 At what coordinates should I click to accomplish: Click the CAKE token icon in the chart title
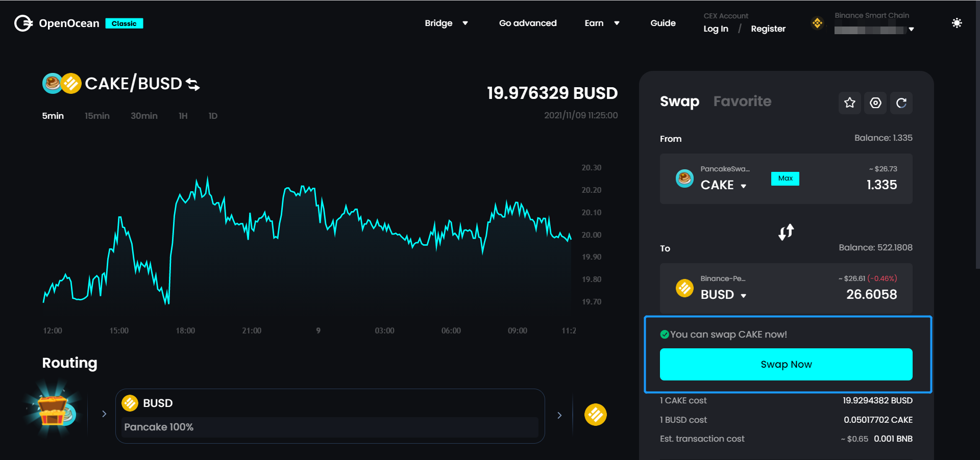pyautogui.click(x=52, y=83)
